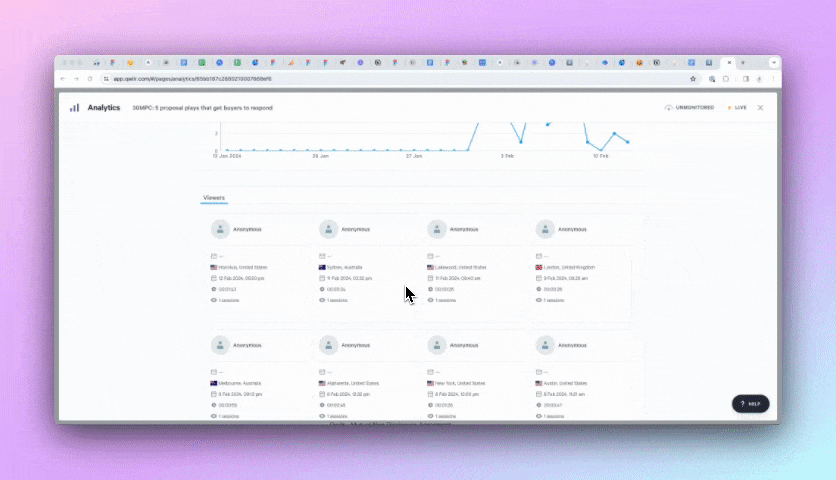Image resolution: width=836 pixels, height=480 pixels.
Task: Select the Viewers tab
Action: coord(214,198)
